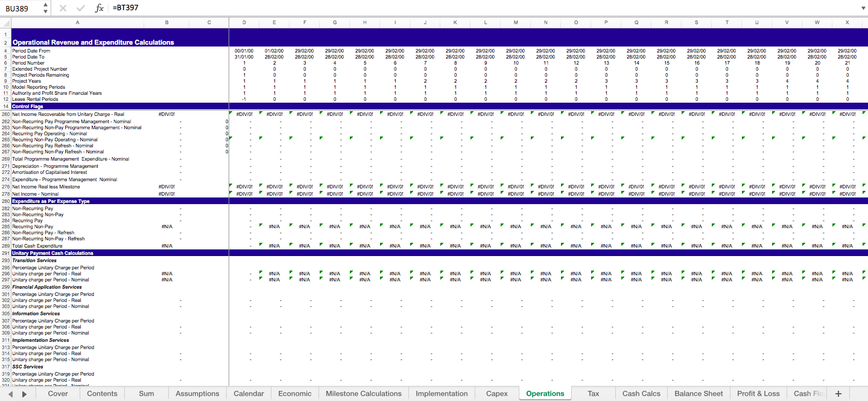Click 'Net Income - Nominal' row label
The width and height of the screenshot is (868, 401).
click(36, 194)
